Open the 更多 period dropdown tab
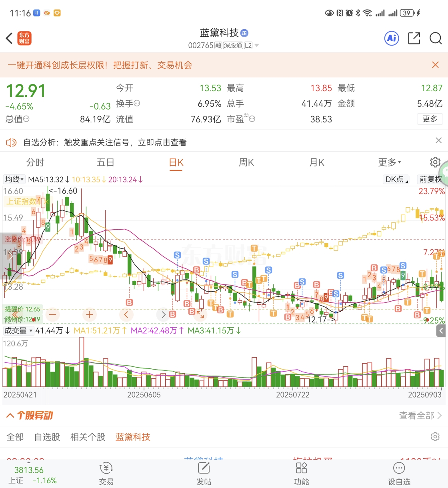The image size is (448, 488). click(x=390, y=162)
